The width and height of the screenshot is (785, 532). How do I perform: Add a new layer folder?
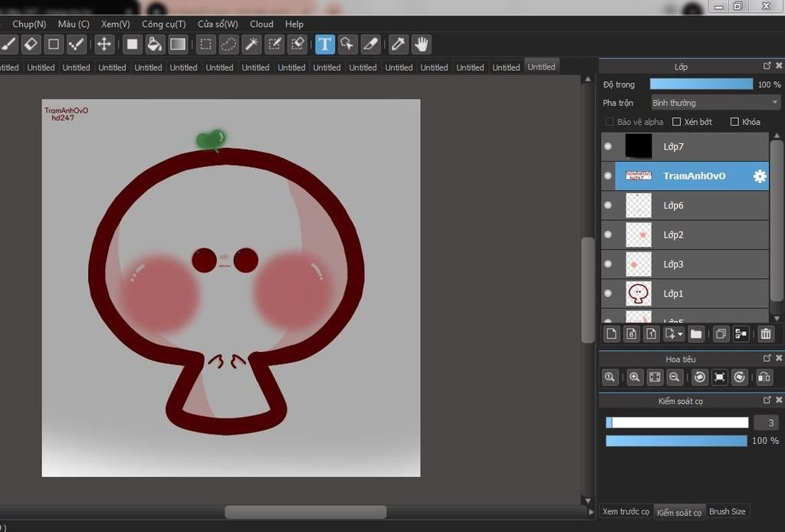[x=696, y=333]
